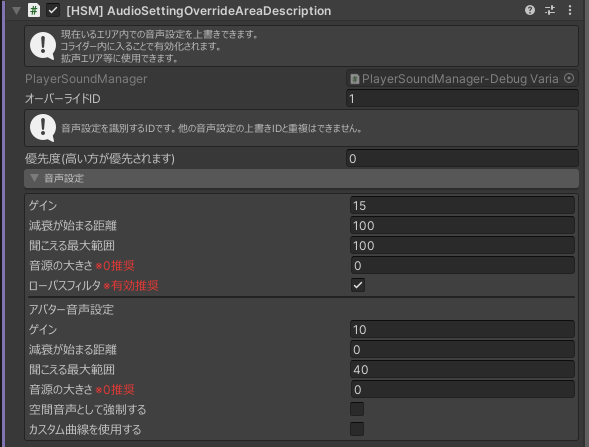This screenshot has height=447, width=589.
Task: Click the C# script icon in header
Action: click(x=34, y=10)
